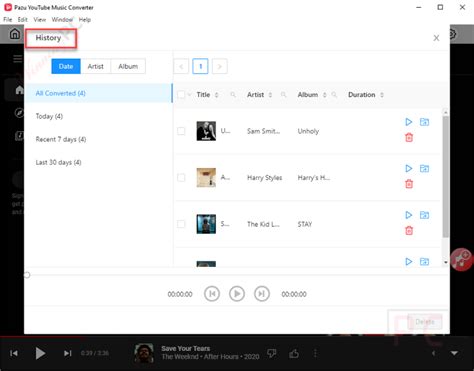Play the fourth partially visible track
Image resolution: width=474 pixels, height=371 pixels.
(x=409, y=262)
